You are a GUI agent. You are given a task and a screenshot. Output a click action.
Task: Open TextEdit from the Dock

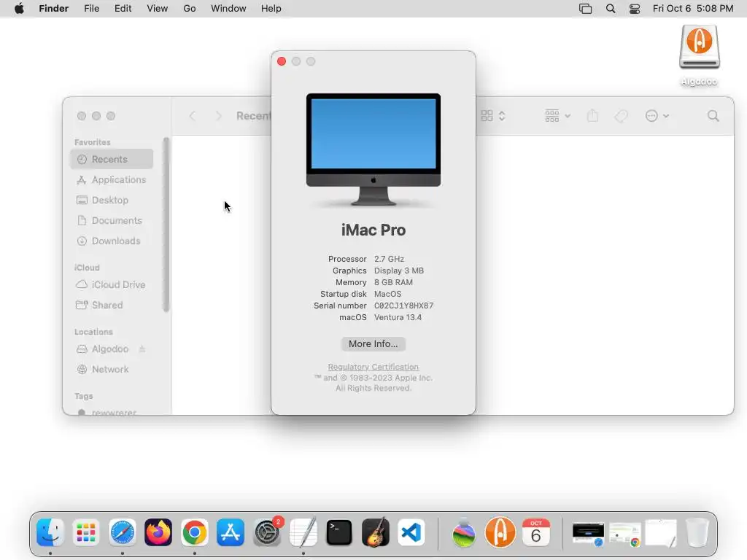click(x=303, y=532)
